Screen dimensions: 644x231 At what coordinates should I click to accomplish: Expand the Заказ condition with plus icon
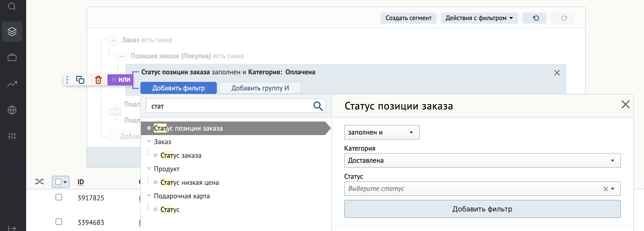(x=114, y=40)
